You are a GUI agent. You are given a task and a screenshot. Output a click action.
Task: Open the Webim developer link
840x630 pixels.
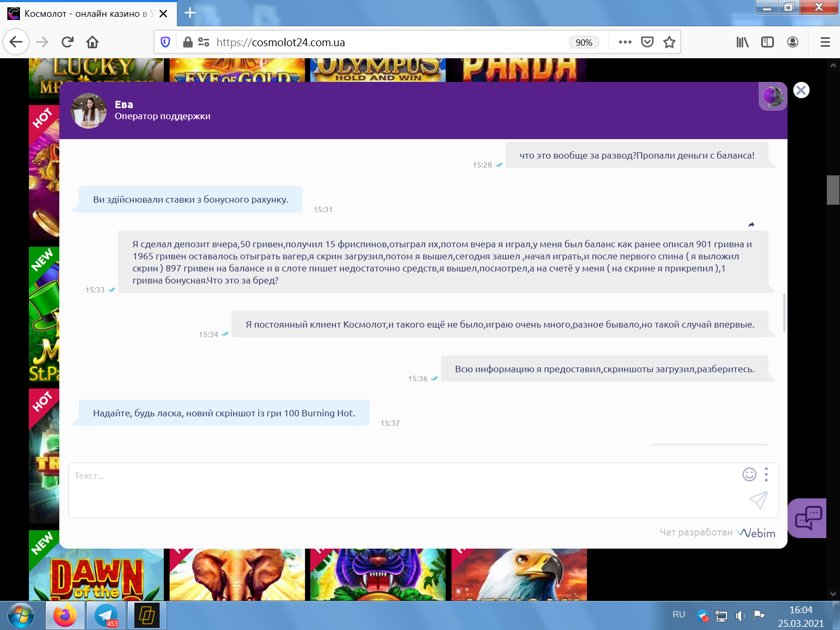(756, 533)
